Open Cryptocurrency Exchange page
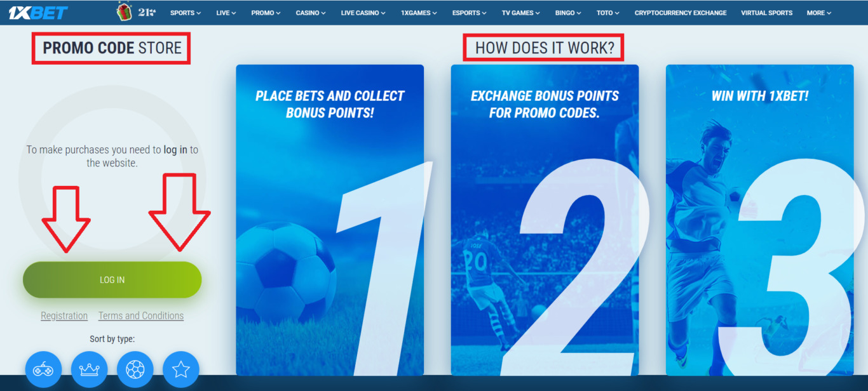 coord(681,13)
